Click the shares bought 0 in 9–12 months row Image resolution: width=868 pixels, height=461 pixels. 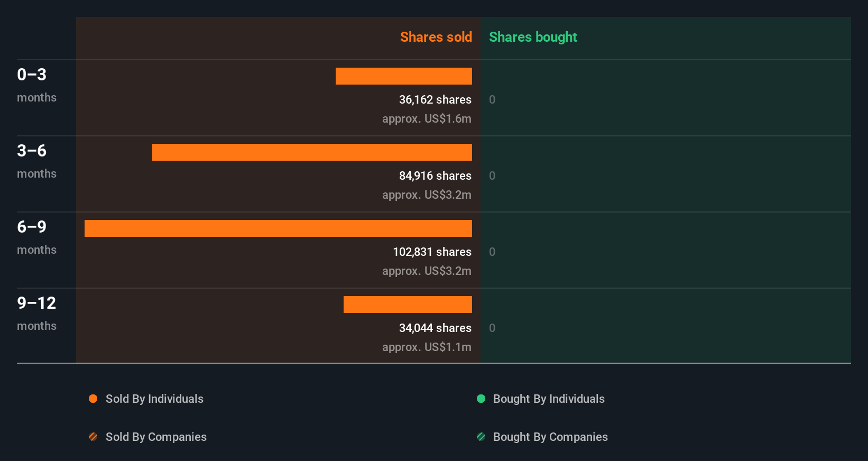[x=492, y=328]
